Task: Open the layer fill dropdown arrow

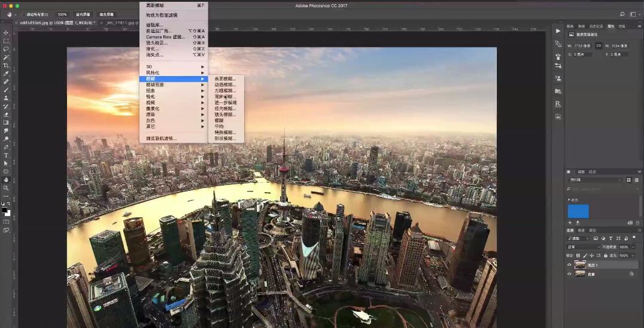Action: [x=631, y=256]
